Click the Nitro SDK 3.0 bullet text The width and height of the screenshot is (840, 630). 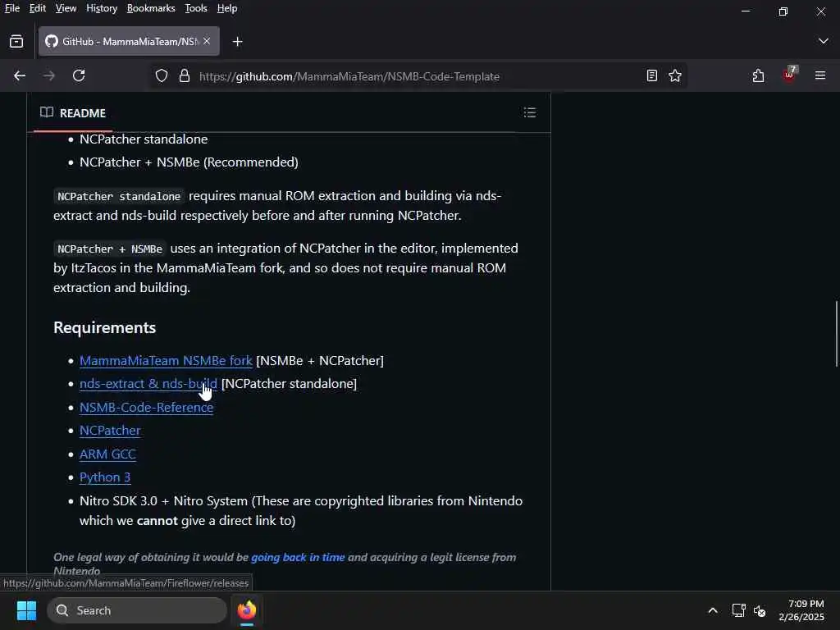pos(300,510)
